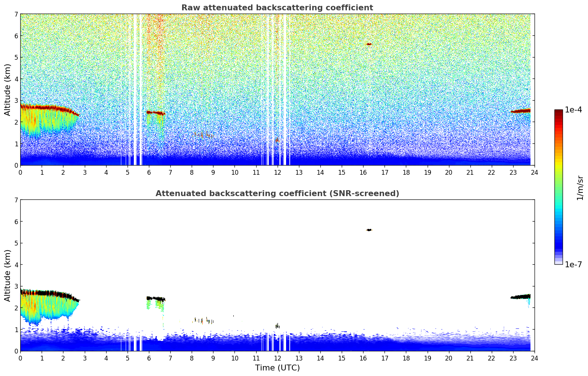588x376 pixels.
Task: Click the cloud layer near 23 UTC in the raw plot
Action: point(521,111)
